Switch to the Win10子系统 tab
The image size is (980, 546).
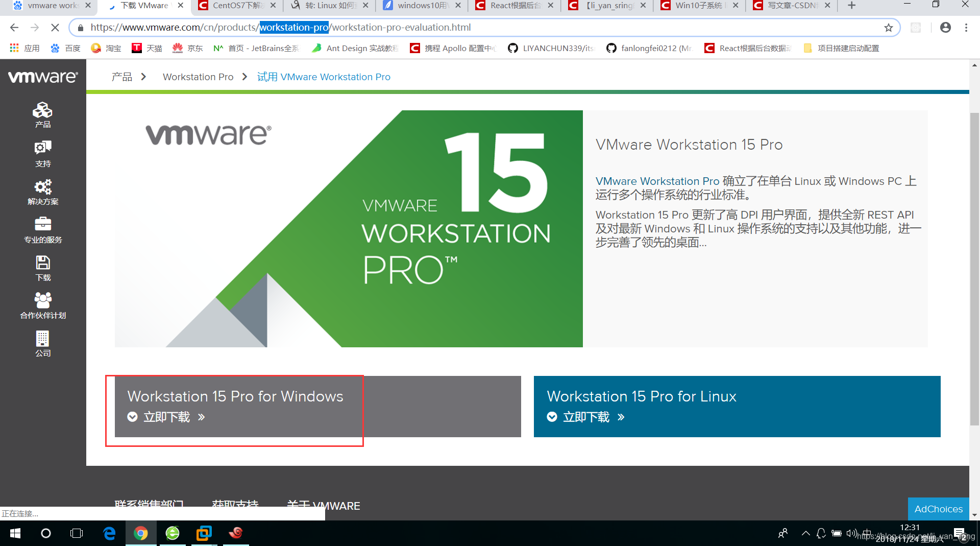click(x=699, y=6)
